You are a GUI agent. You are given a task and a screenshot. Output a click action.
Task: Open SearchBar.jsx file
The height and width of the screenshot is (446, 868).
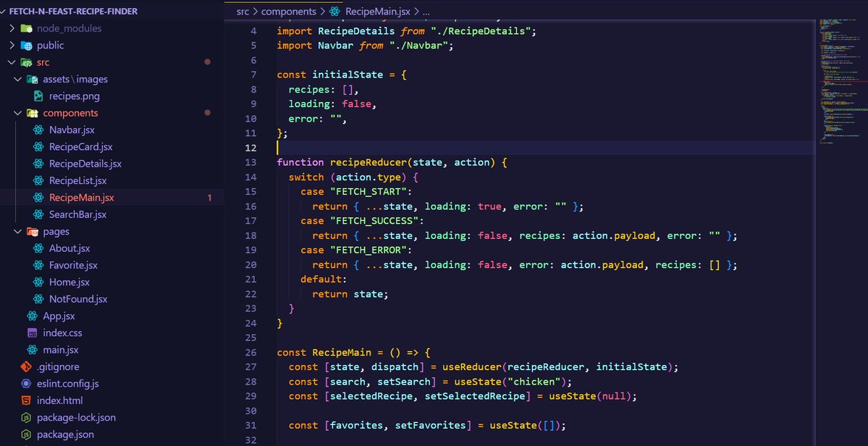pos(77,215)
